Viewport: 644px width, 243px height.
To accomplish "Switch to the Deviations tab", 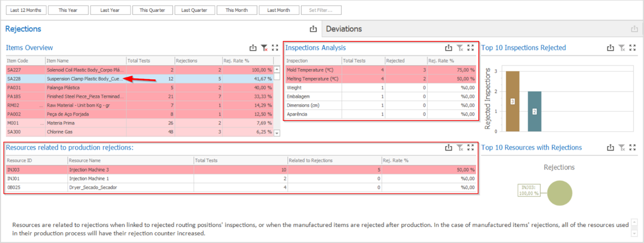I will pyautogui.click(x=344, y=29).
